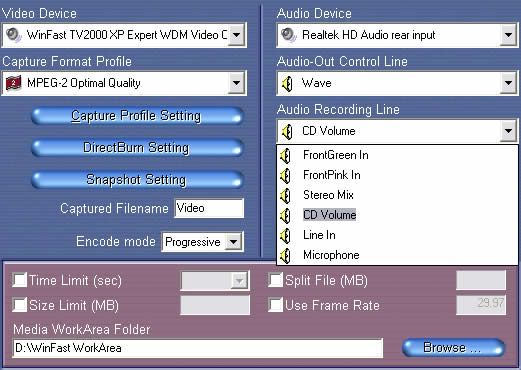
Task: Open Capture Profile Setting
Action: coord(137,116)
